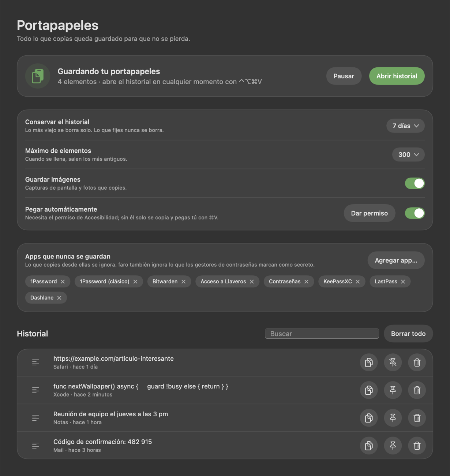The image size is (450, 476).
Task: Pin the Reunión de equipo entry
Action: tap(393, 418)
